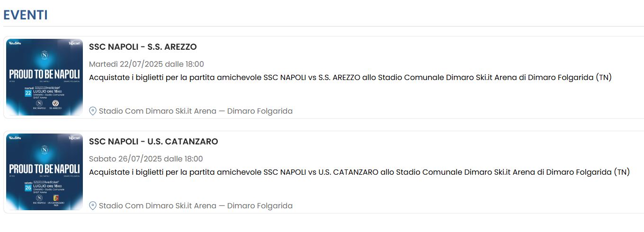The width and height of the screenshot is (644, 232).
Task: Click the Napoli crest atop the Arezzo poster
Action: [x=45, y=55]
